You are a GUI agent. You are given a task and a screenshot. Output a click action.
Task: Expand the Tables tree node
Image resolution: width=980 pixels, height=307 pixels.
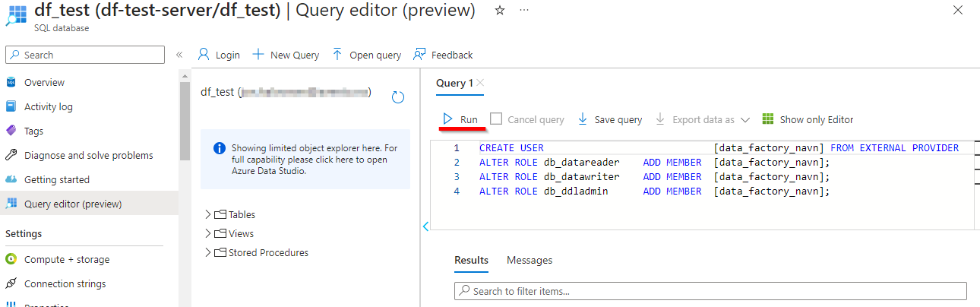click(208, 214)
